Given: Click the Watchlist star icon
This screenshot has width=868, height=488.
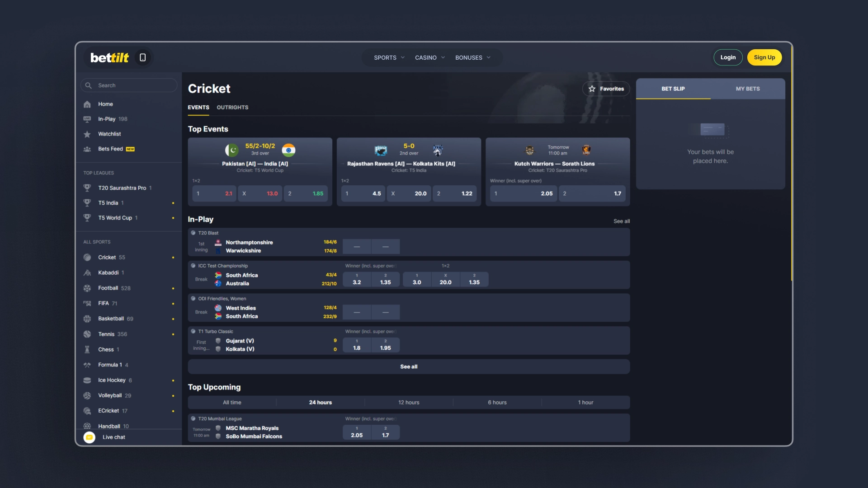Looking at the screenshot, I should 87,134.
